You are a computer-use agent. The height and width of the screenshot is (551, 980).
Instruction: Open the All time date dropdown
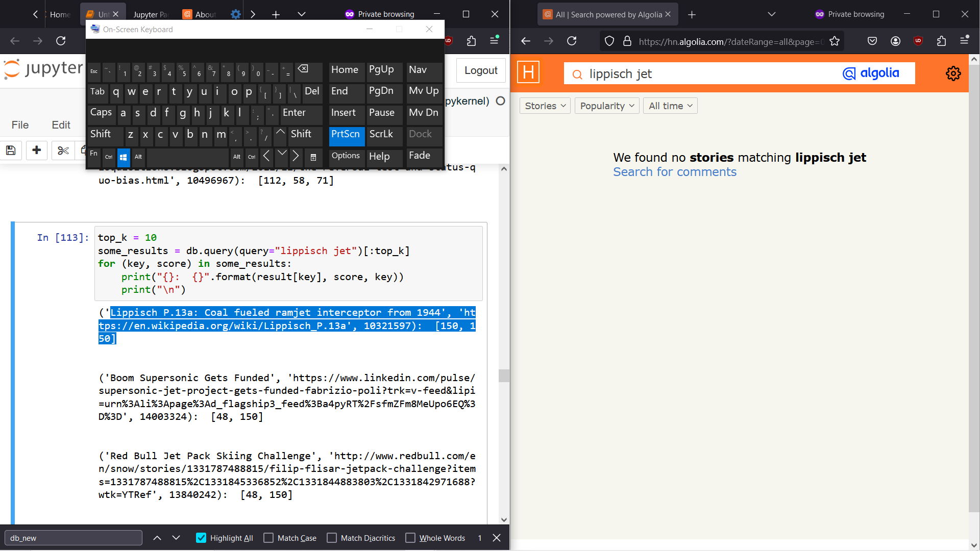click(x=670, y=106)
